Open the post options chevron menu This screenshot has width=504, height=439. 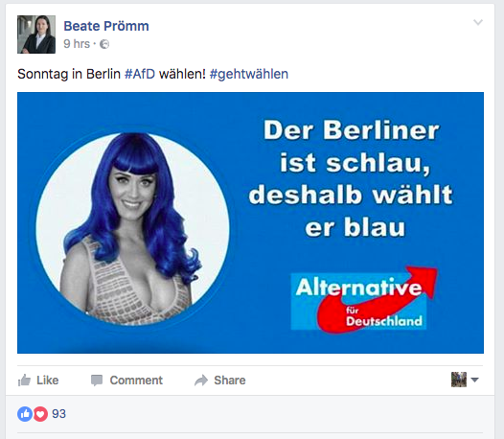click(478, 22)
